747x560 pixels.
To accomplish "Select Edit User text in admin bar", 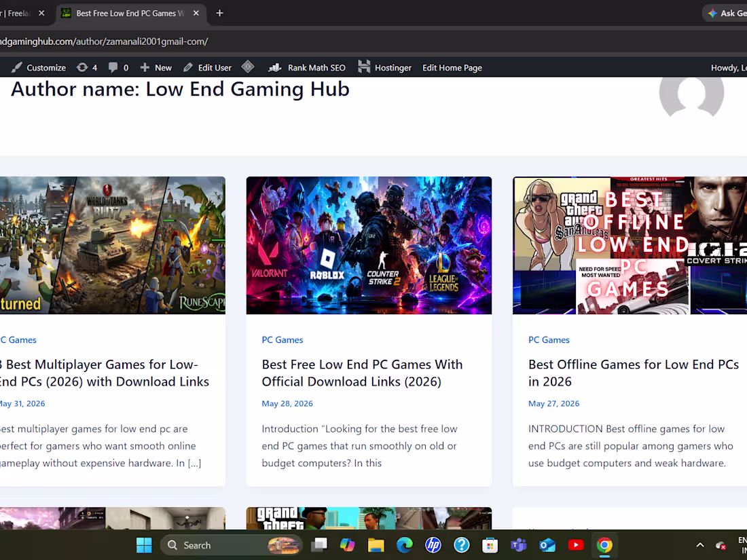I will 215,68.
